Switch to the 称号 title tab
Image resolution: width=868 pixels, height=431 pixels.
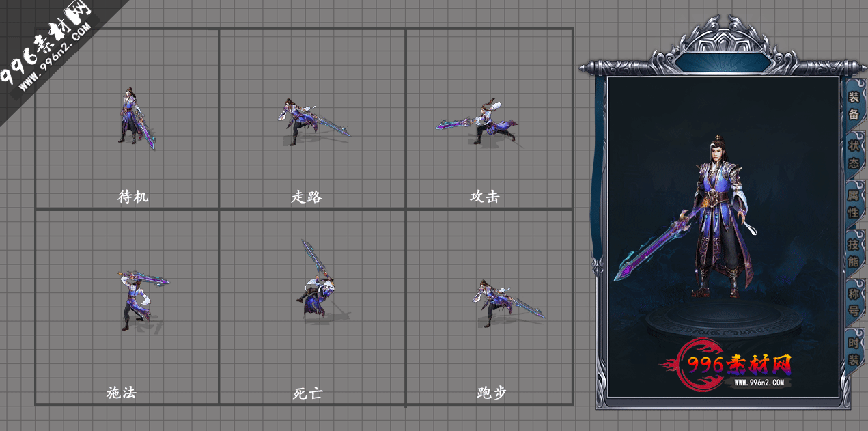click(854, 302)
